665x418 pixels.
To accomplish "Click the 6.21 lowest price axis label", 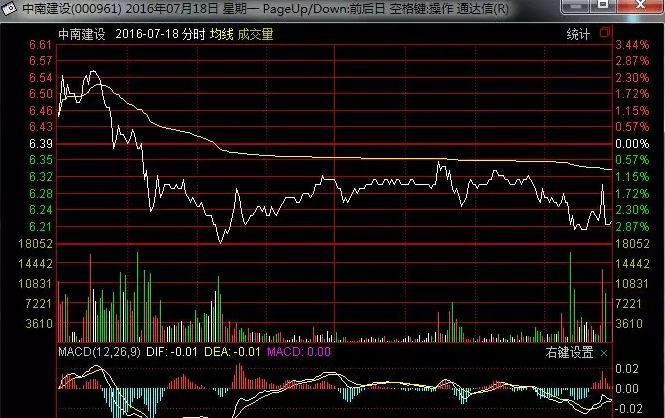I will coord(40,227).
